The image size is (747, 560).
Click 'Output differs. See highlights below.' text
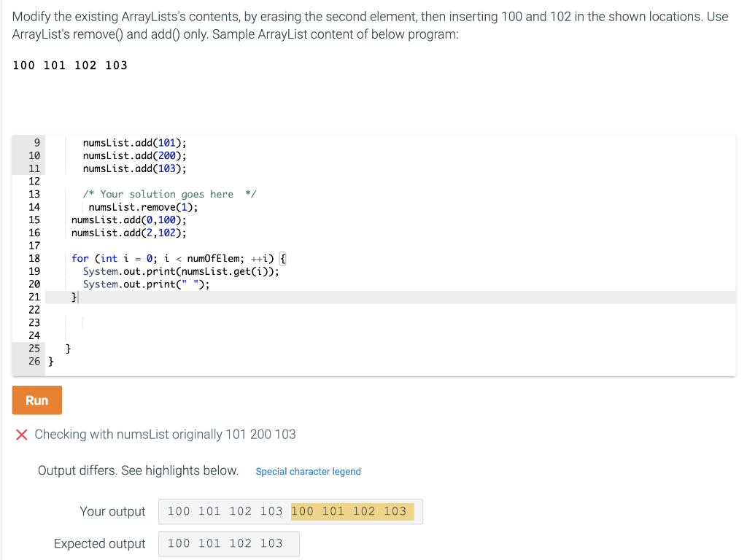pyautogui.click(x=138, y=470)
